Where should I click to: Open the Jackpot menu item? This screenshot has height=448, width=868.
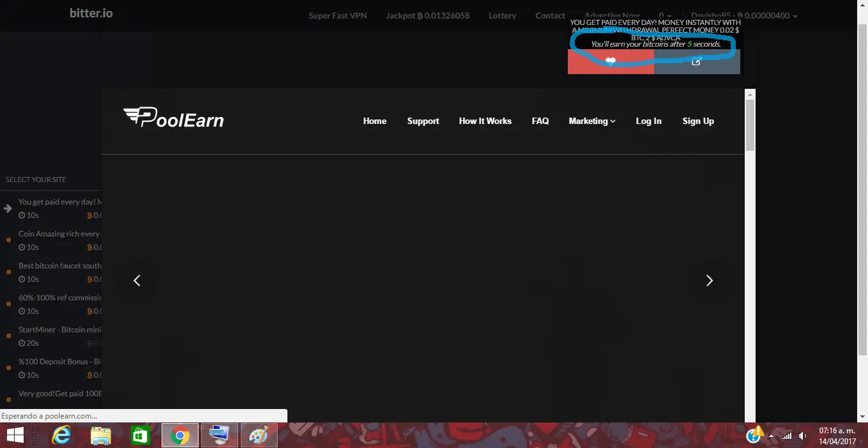pyautogui.click(x=427, y=15)
